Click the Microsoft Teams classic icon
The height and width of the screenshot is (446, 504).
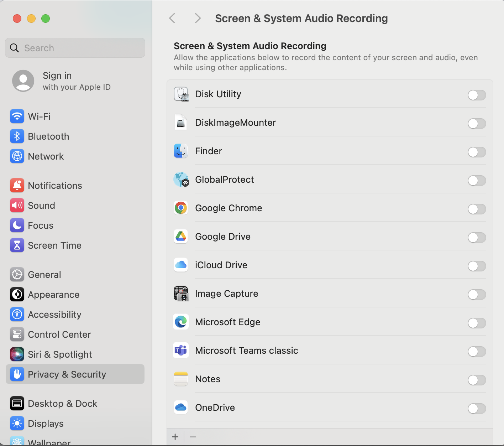(x=181, y=351)
